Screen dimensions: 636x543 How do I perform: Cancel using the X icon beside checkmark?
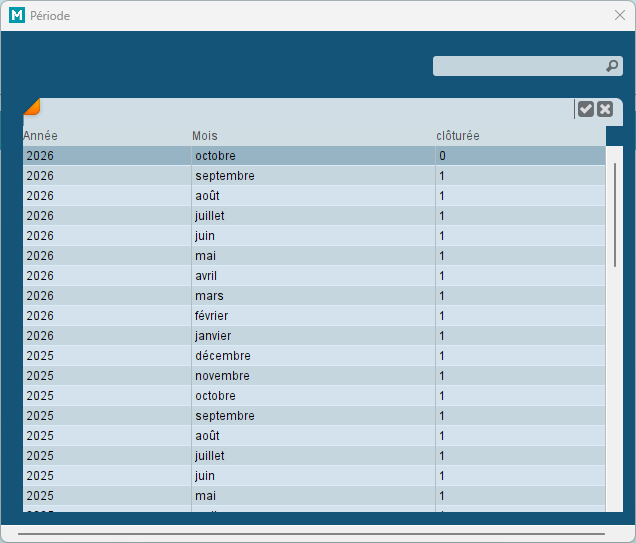point(605,109)
